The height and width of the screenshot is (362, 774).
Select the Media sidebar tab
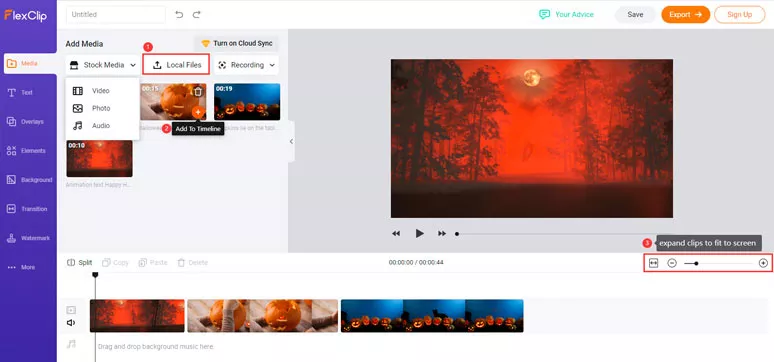pos(30,63)
